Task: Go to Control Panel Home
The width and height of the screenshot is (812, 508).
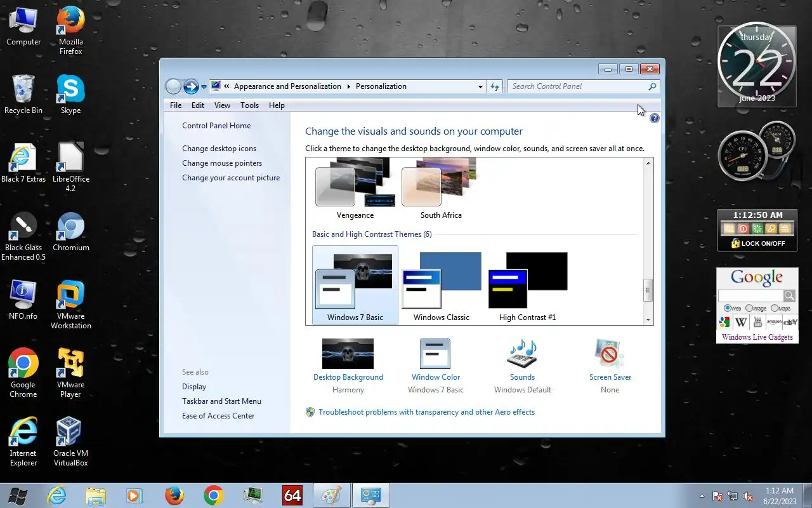Action: coord(216,126)
